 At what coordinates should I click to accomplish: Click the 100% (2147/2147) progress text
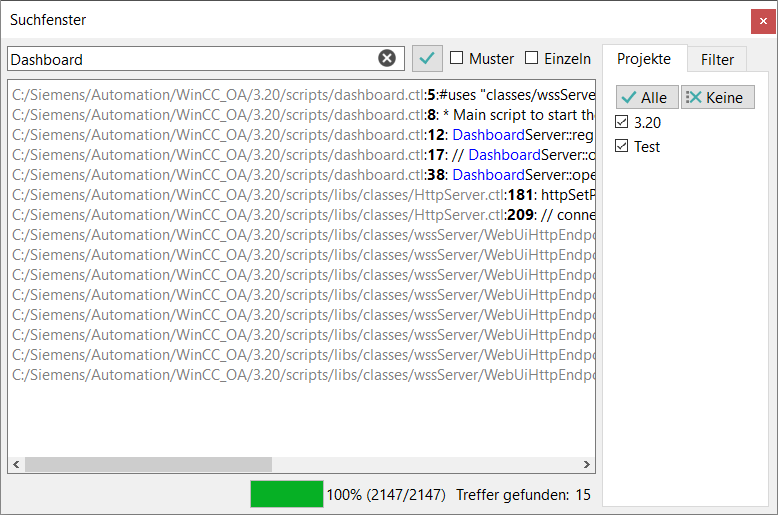pyautogui.click(x=386, y=495)
